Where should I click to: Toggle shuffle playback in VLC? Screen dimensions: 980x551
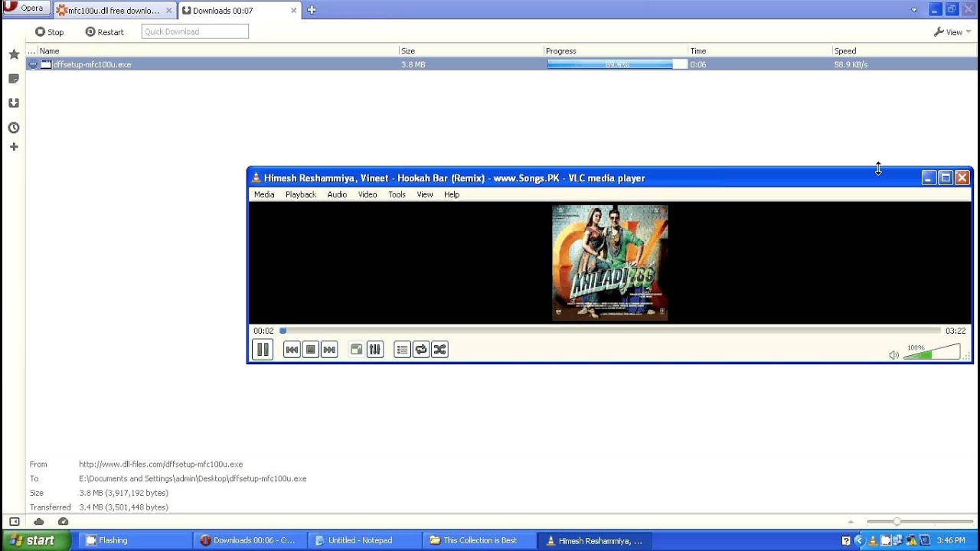pos(439,350)
